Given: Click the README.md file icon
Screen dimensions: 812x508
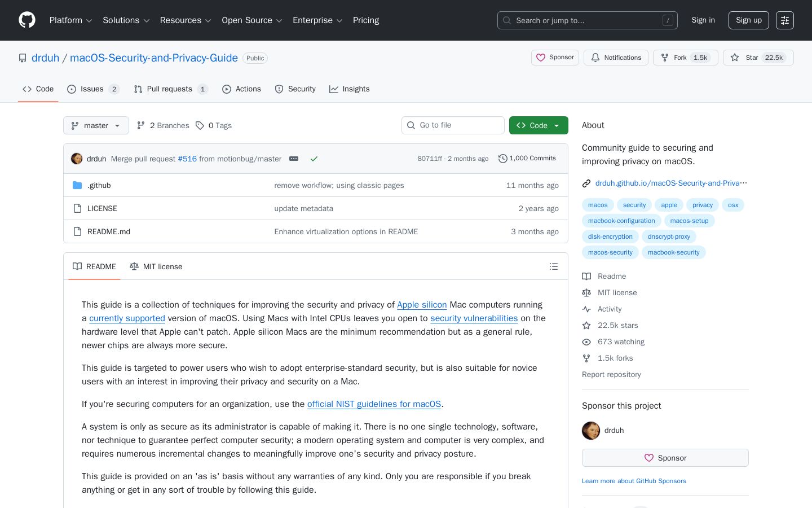Looking at the screenshot, I should coord(77,231).
